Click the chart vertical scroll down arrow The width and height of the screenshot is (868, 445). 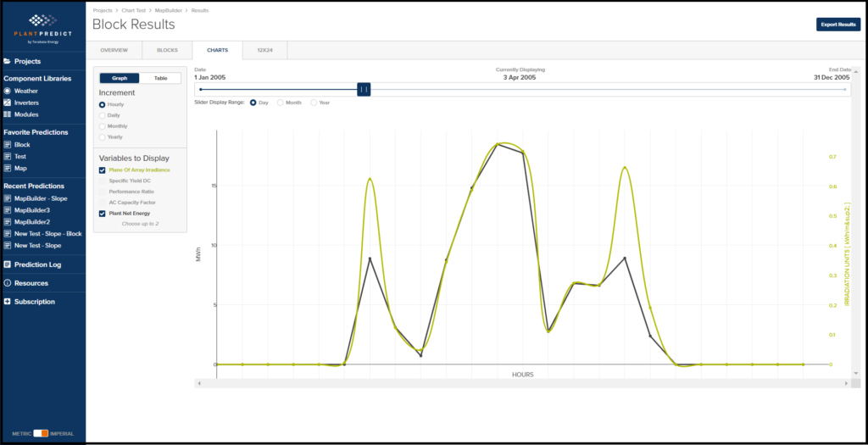856,374
